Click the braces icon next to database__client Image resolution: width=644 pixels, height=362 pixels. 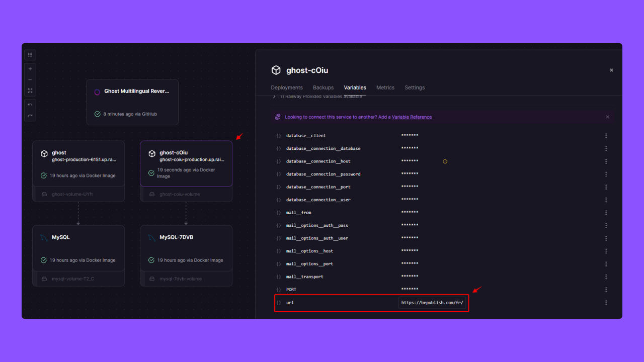pos(278,135)
